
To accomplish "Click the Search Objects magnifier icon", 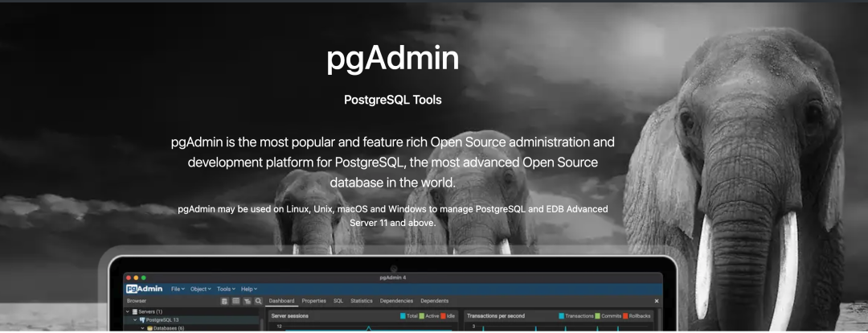I will [258, 301].
